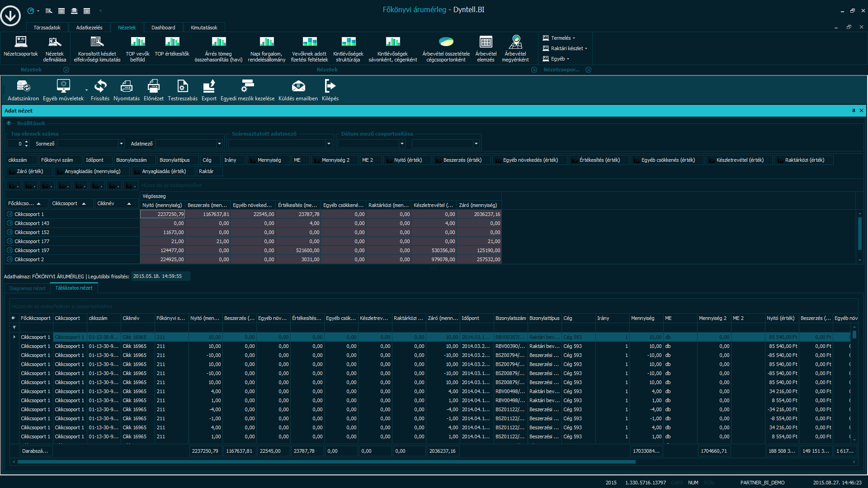Expand the Cikkcsoport 2 pivot row
The height and width of the screenshot is (488, 868).
[9, 259]
